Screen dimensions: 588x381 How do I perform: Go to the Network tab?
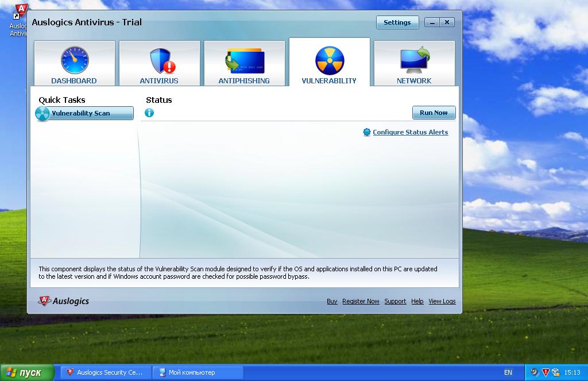click(415, 63)
